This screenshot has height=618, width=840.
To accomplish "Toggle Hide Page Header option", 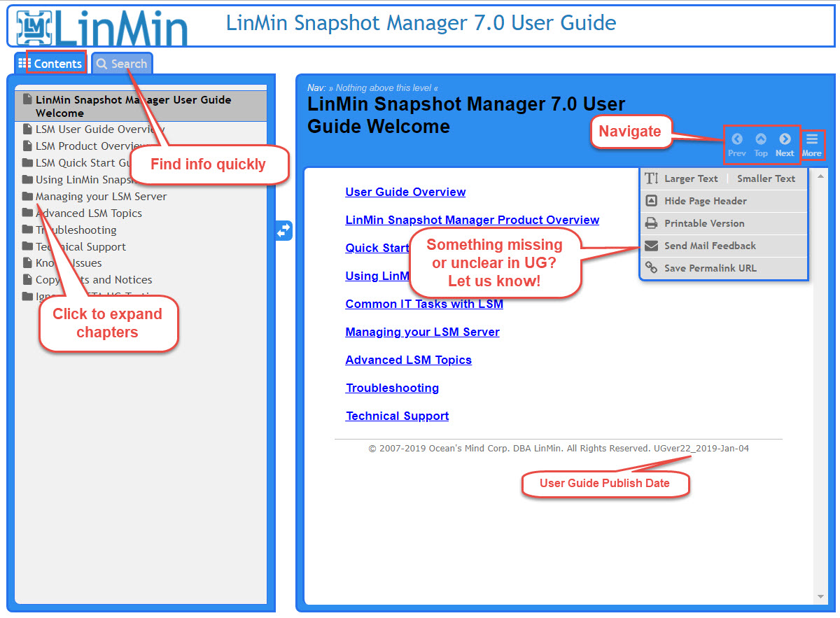I will point(705,201).
